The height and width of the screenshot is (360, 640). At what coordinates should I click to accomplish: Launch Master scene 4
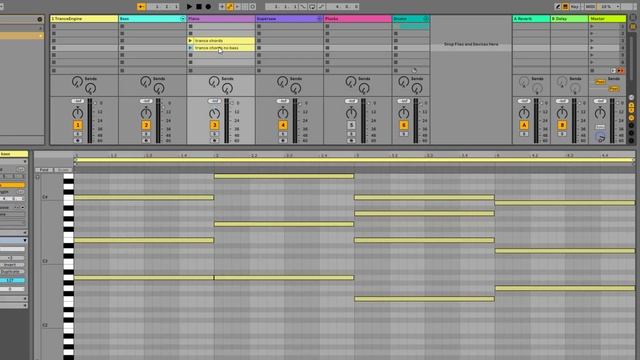592,48
